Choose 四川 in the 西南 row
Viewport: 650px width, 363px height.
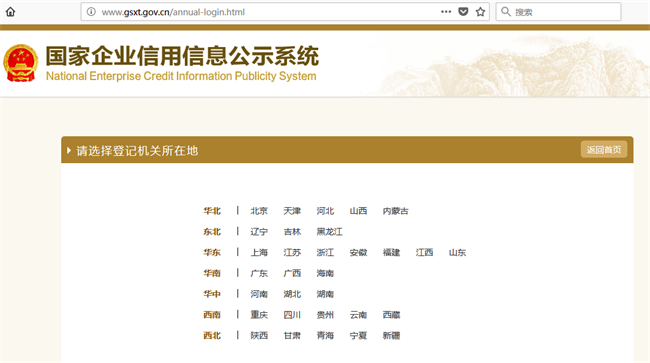[x=292, y=315]
